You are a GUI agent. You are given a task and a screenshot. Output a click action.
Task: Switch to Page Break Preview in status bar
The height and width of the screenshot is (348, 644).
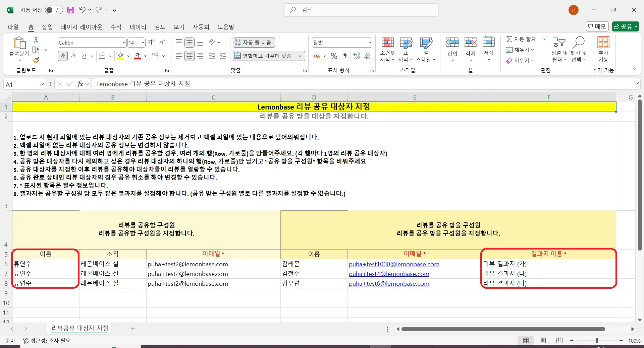(559, 341)
